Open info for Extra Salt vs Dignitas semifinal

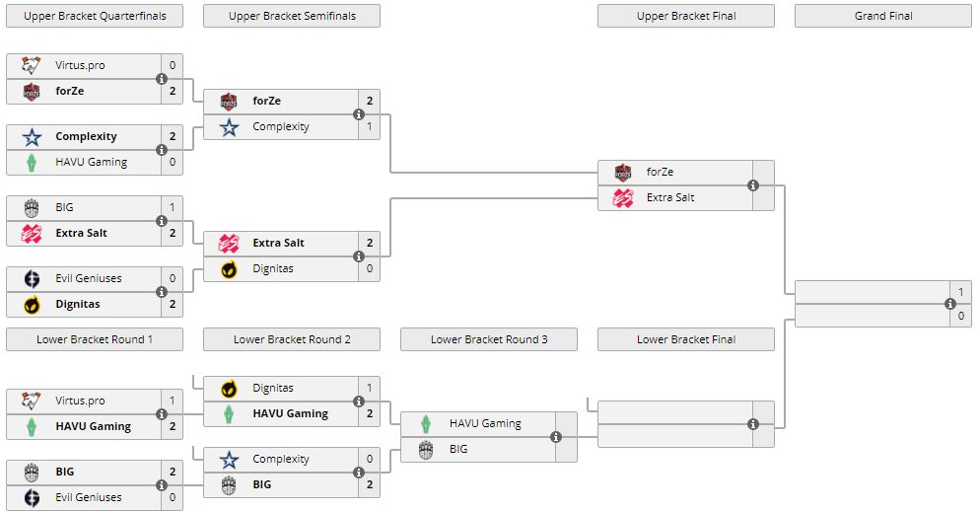[359, 256]
